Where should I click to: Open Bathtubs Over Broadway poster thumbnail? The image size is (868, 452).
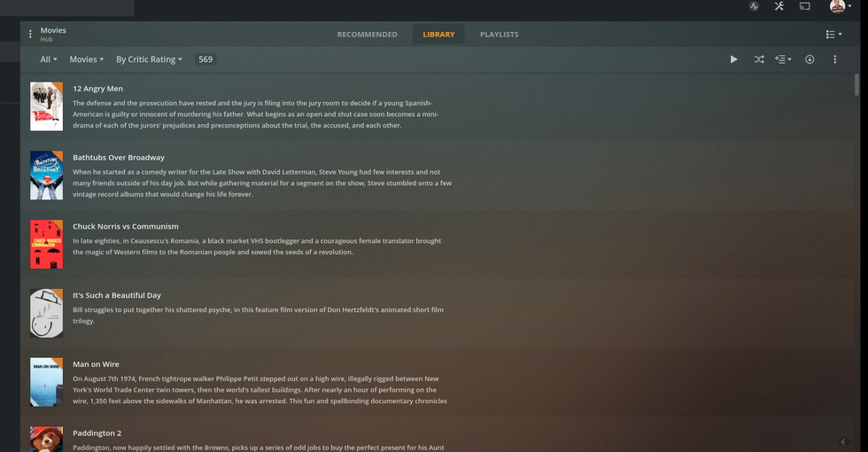pos(46,175)
